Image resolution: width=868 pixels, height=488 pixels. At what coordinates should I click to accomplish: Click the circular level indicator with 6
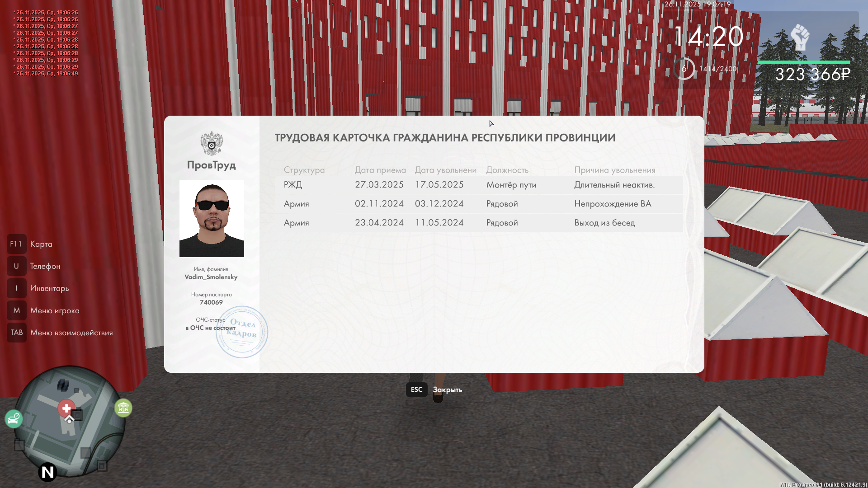pos(684,69)
